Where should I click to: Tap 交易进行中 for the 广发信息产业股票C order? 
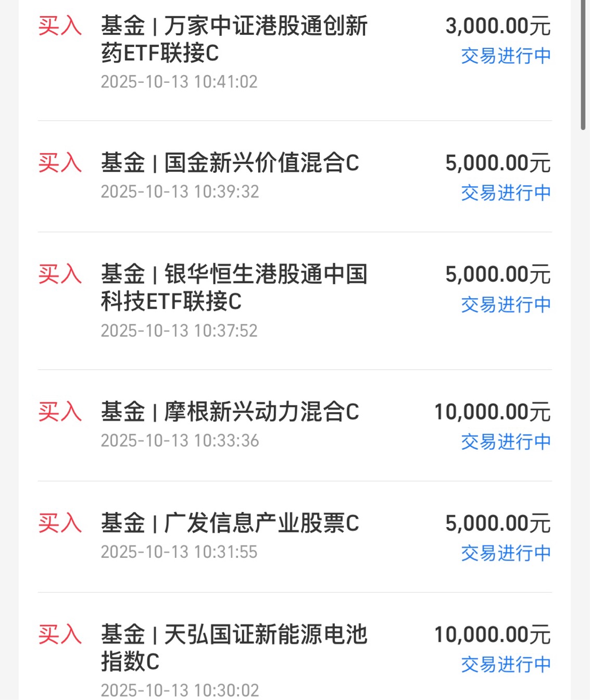(x=506, y=553)
